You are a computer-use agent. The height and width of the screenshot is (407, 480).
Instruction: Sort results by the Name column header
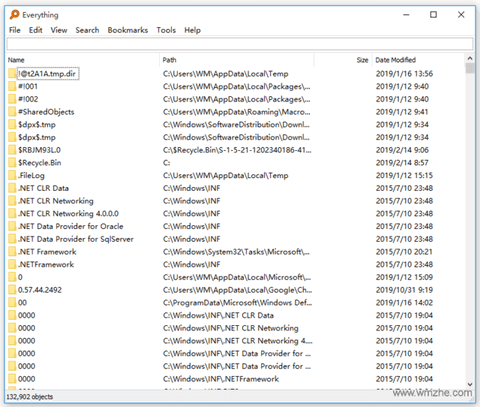(83, 60)
